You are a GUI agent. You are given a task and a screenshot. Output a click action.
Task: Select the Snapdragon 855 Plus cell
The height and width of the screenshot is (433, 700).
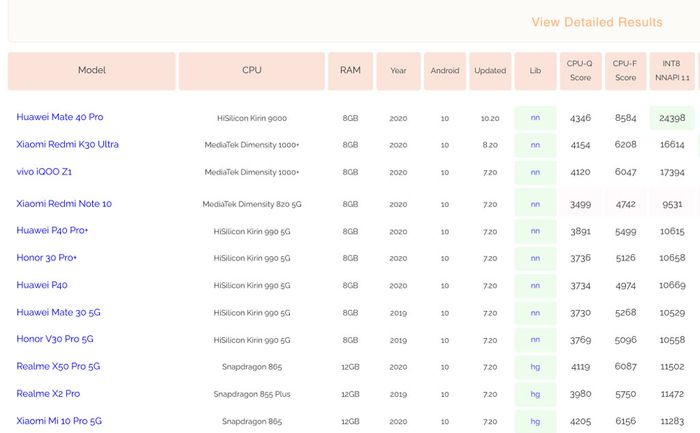[252, 394]
